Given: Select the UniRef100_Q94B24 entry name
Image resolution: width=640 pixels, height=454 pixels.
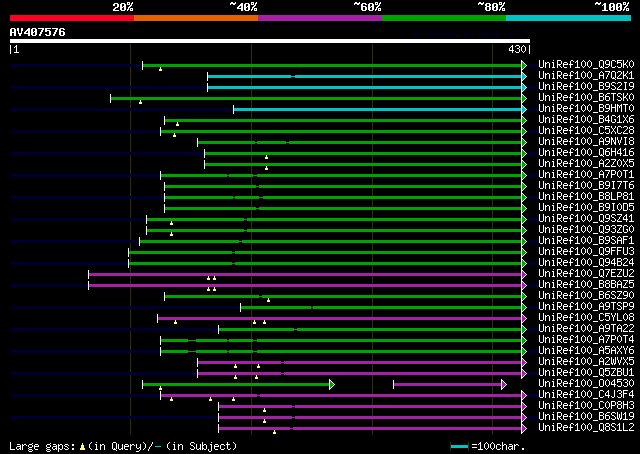Looking at the screenshot, I should point(586,263).
